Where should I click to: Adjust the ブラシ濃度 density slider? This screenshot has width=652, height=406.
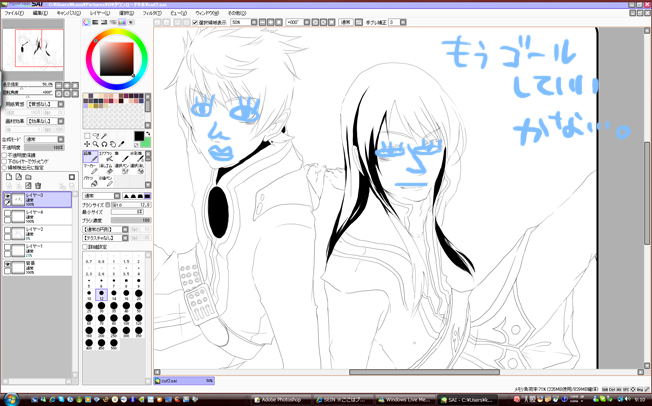tap(131, 220)
